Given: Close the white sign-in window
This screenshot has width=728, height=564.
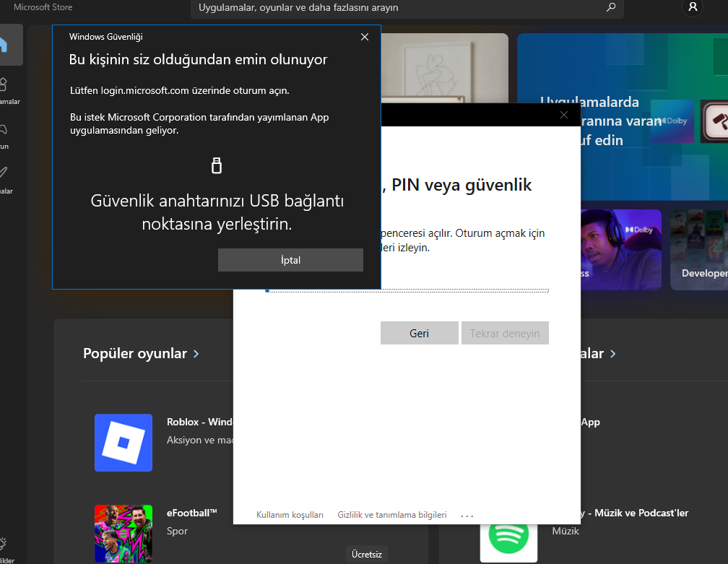Looking at the screenshot, I should (x=563, y=115).
